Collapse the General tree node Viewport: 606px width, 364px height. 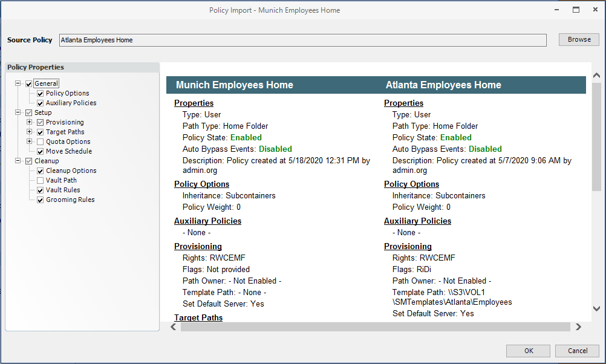[x=18, y=83]
